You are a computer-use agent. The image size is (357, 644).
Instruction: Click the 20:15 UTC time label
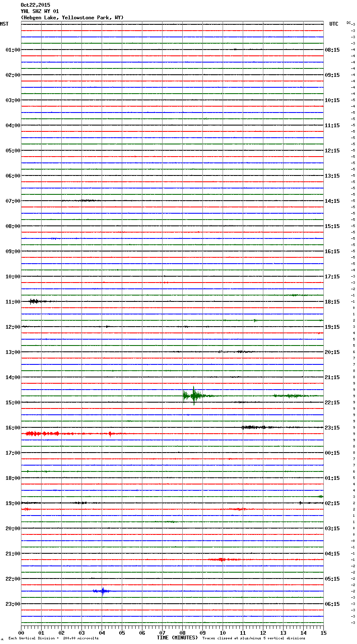point(332,352)
